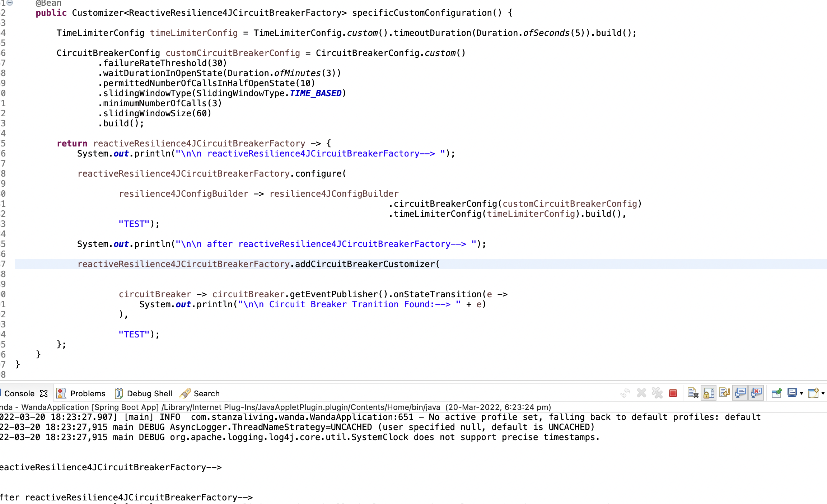Toggle show console on standard out change
827x504 pixels.
[740, 393]
